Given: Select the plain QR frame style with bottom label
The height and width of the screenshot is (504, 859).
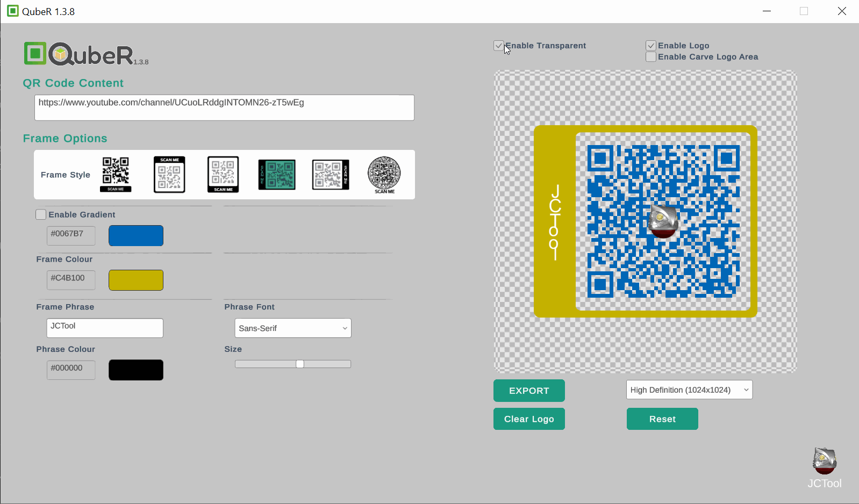Looking at the screenshot, I should coord(116,175).
